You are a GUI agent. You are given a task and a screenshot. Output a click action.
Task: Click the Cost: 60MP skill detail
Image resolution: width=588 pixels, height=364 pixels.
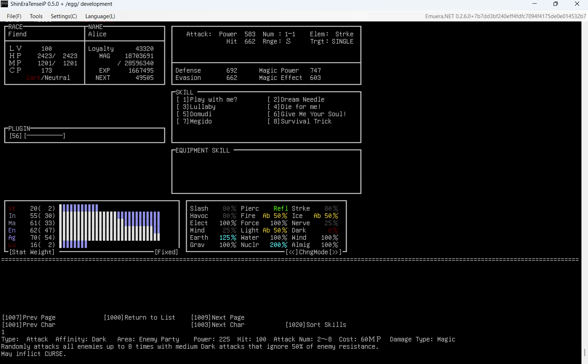(x=360, y=339)
